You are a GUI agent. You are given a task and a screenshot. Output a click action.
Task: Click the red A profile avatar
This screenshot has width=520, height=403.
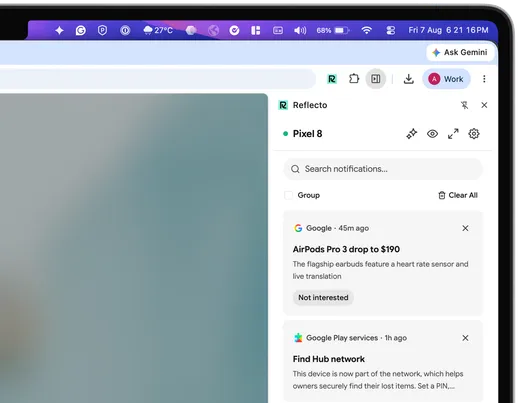434,79
